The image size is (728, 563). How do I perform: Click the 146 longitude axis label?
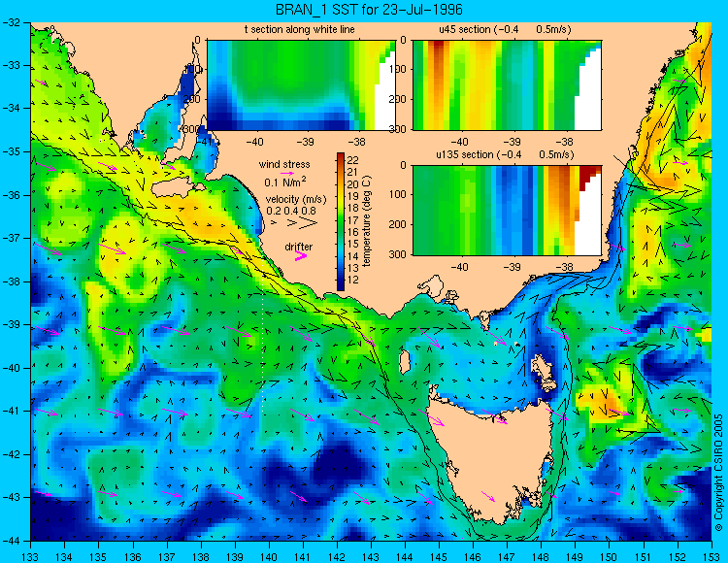coord(473,556)
